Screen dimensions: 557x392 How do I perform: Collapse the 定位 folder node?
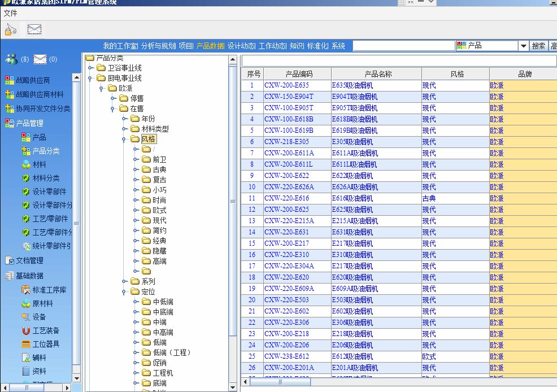coord(124,292)
